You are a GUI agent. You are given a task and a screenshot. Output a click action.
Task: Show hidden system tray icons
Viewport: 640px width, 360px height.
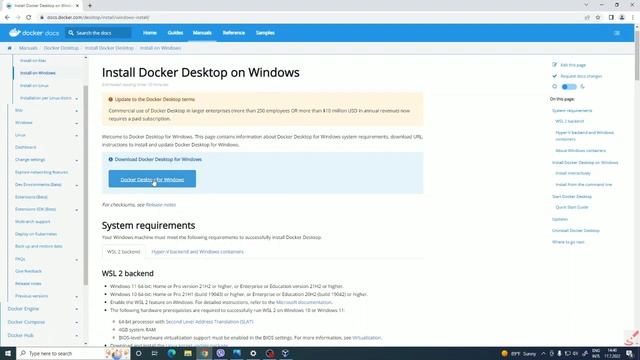click(543, 353)
